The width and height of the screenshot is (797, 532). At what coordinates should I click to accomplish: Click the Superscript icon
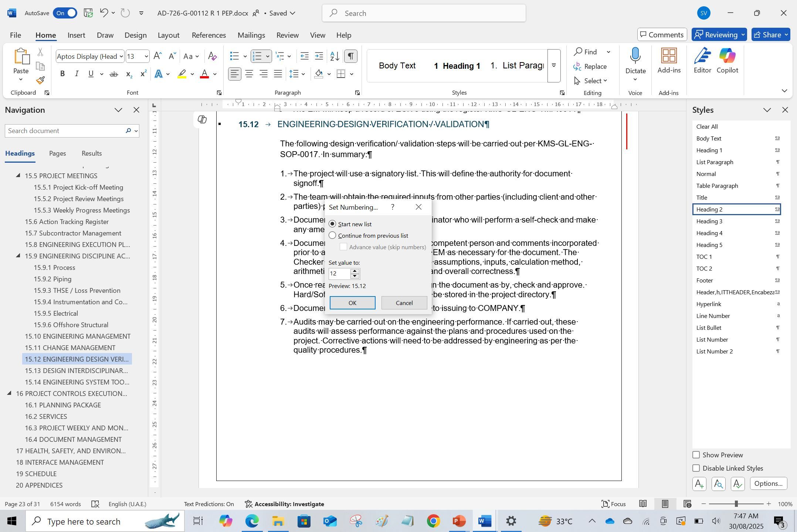143,74
